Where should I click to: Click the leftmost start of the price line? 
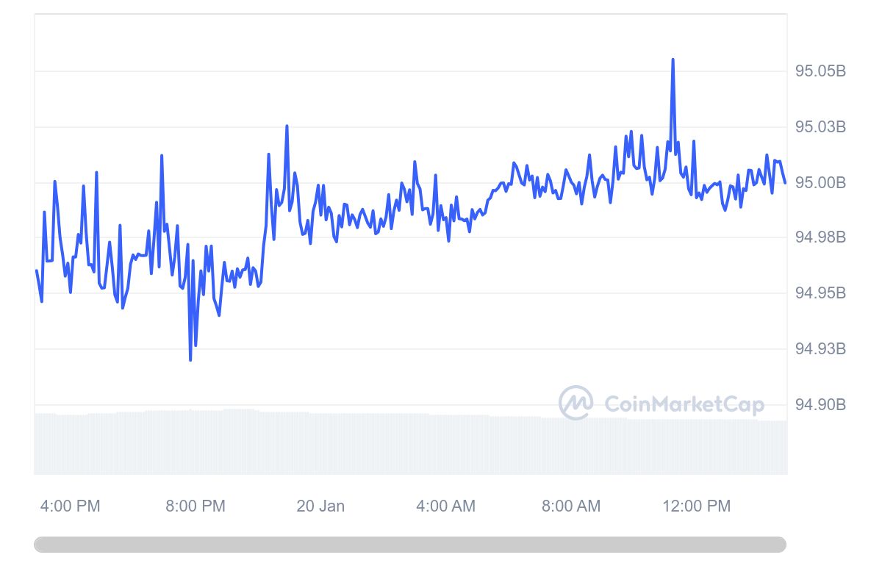36,270
